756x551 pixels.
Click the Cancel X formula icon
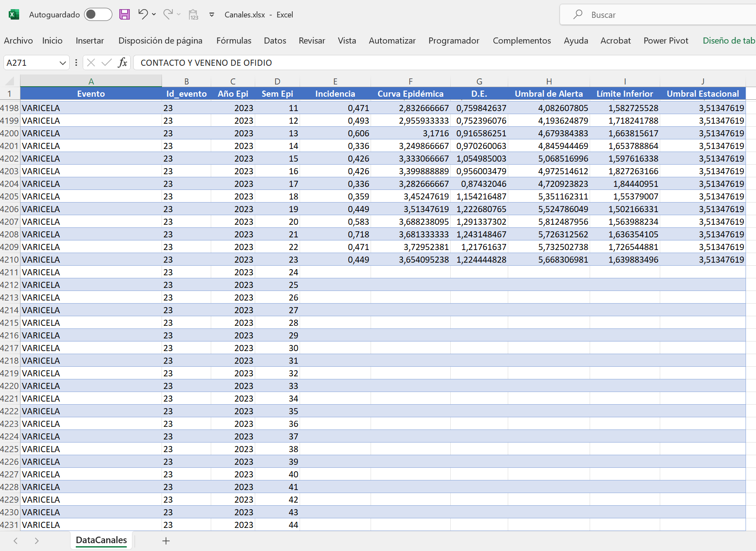pyautogui.click(x=91, y=63)
